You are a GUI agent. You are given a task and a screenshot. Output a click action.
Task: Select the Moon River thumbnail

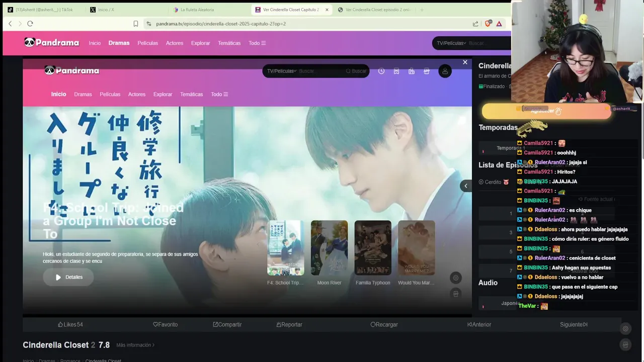(x=329, y=248)
